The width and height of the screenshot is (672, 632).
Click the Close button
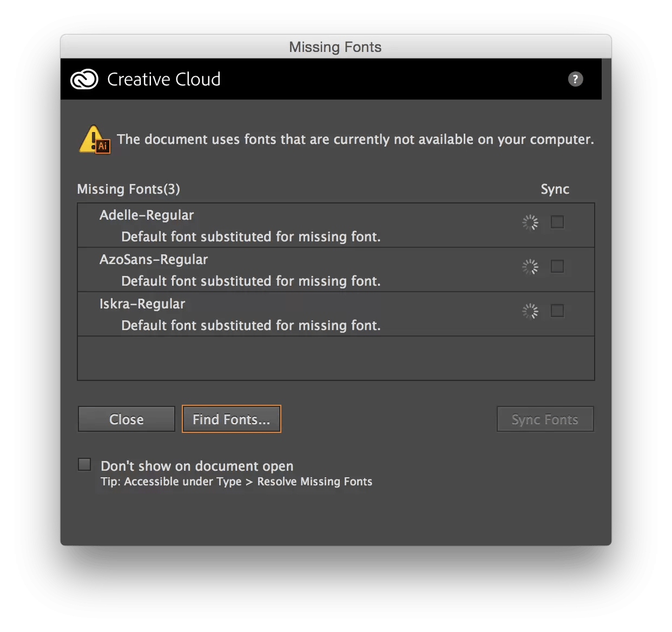pyautogui.click(x=127, y=419)
